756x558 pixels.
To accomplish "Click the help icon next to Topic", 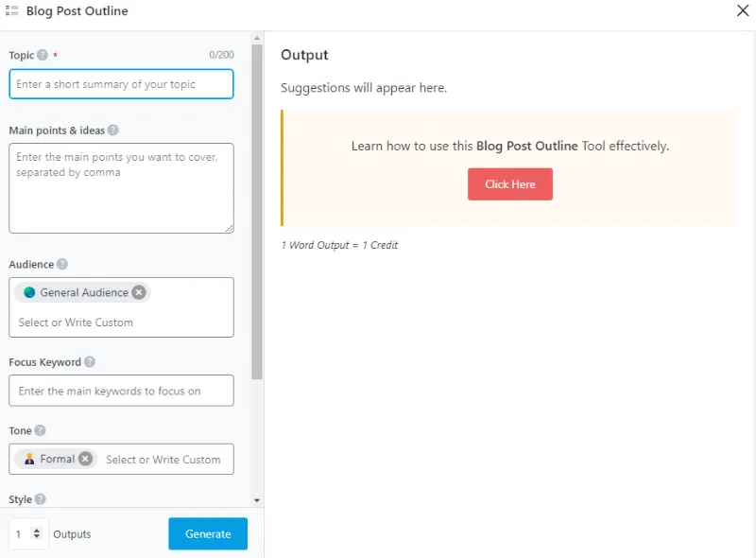I will click(43, 56).
